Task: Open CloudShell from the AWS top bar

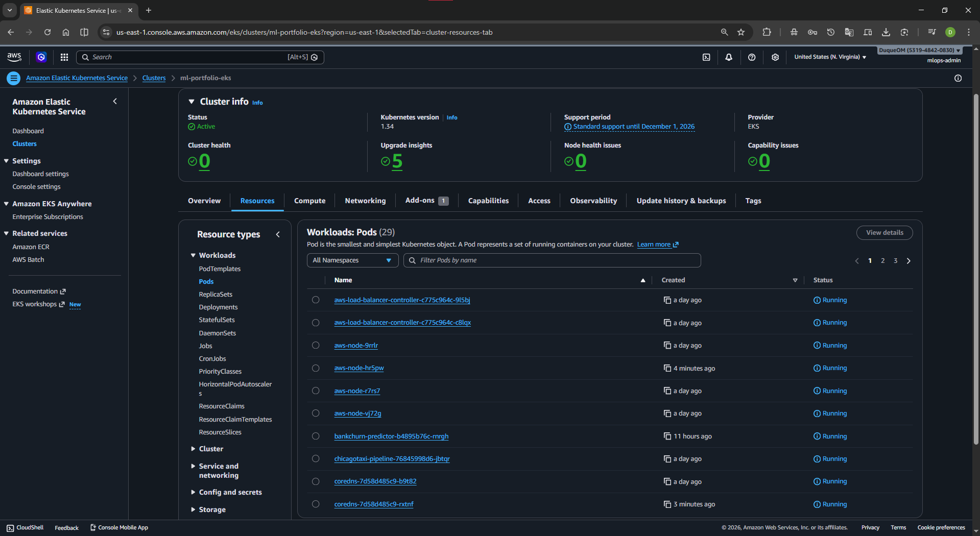Action: tap(706, 57)
